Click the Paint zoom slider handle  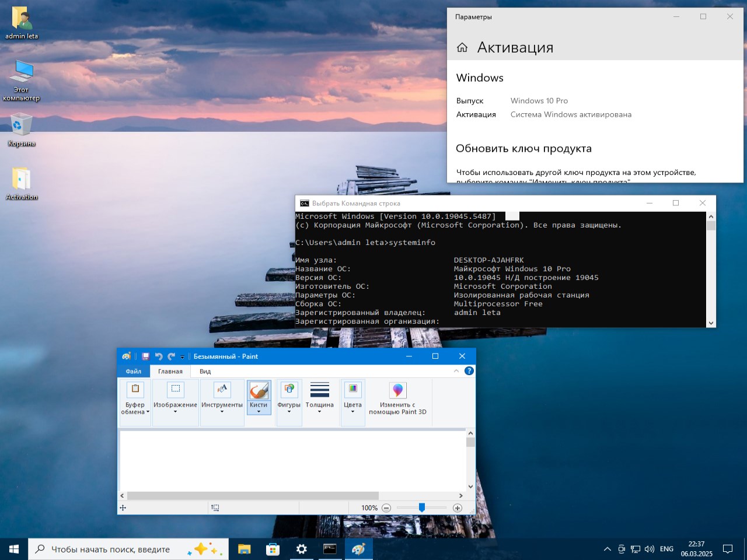(x=421, y=508)
